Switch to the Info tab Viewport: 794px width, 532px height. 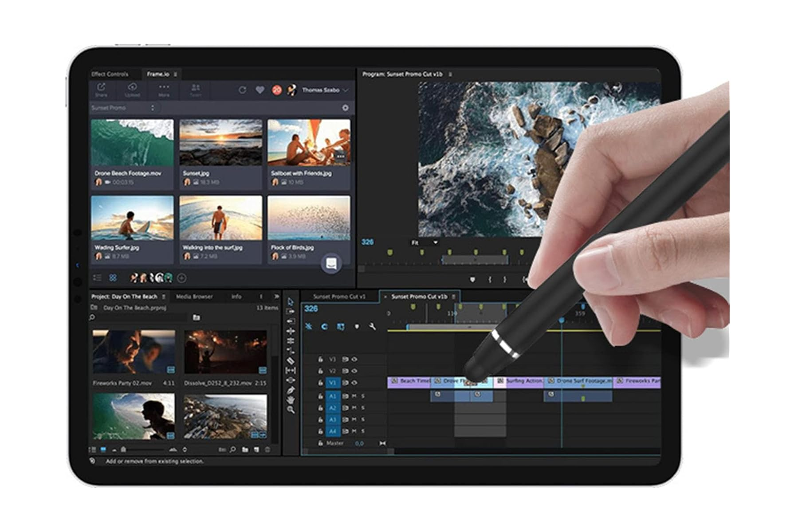click(236, 296)
